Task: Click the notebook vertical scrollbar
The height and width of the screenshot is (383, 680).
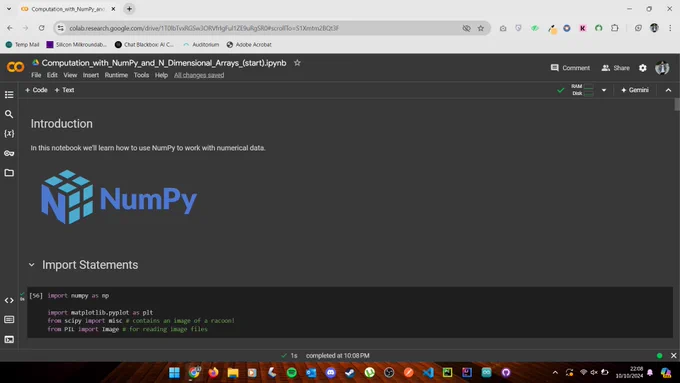Action: click(x=677, y=105)
